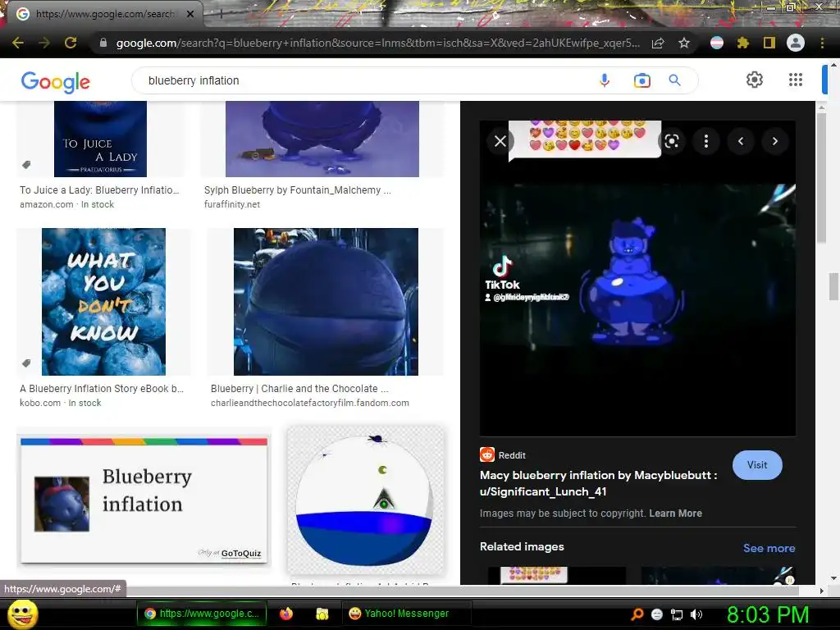Click the browser forward arrow
This screenshot has height=630, width=840.
pyautogui.click(x=44, y=43)
